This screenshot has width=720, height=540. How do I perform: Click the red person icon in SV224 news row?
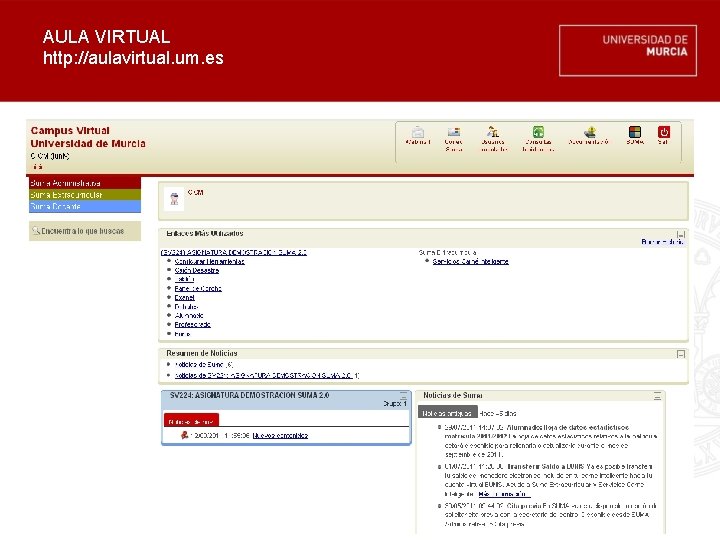(184, 435)
